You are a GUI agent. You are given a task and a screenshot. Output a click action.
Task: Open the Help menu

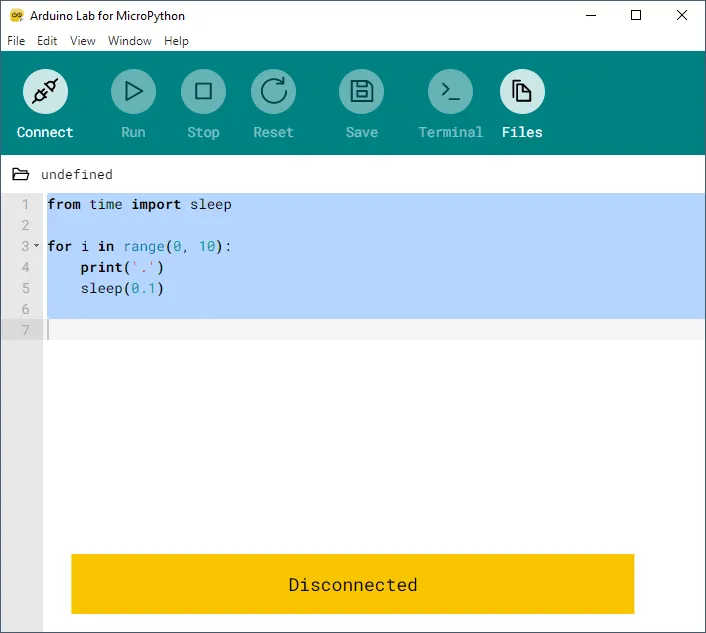[176, 41]
